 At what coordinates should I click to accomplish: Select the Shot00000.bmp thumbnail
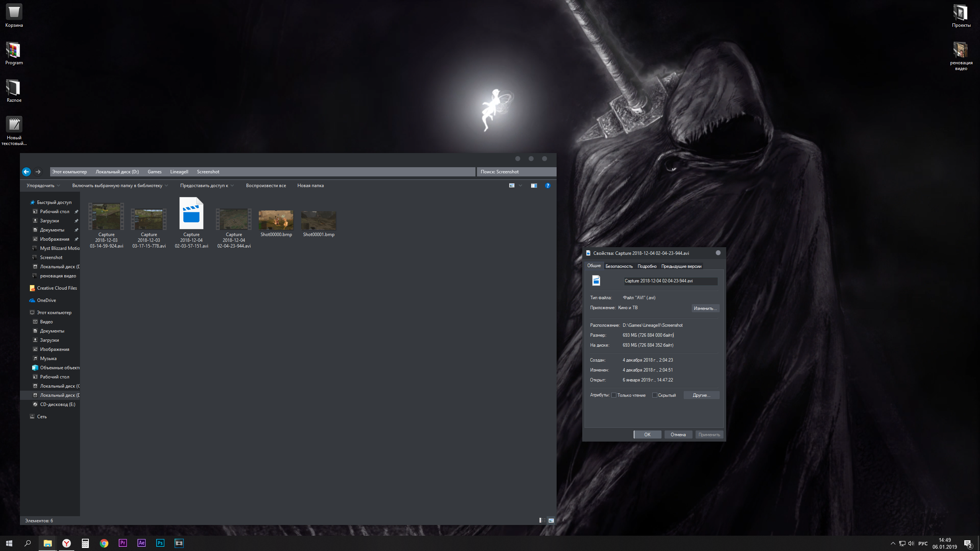pos(276,220)
